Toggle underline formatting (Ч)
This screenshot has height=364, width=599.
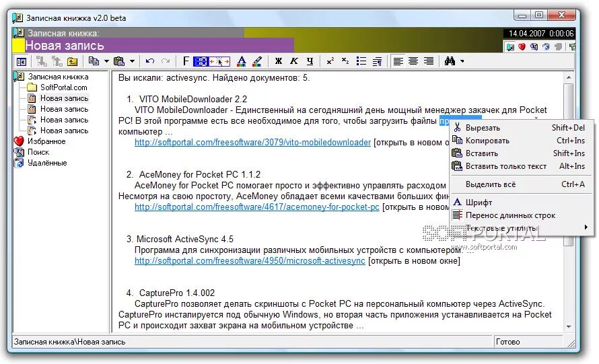coord(310,61)
